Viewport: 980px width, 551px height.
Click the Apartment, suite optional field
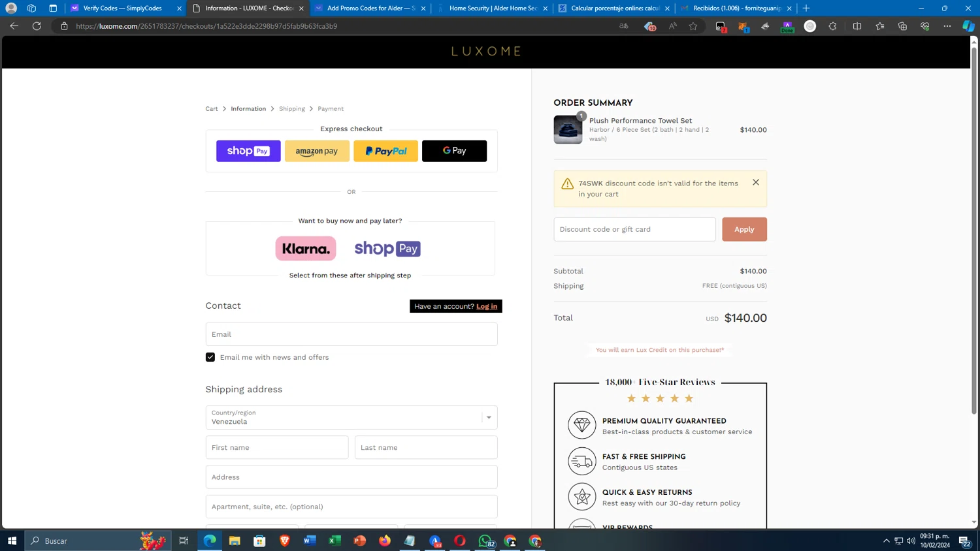tap(351, 507)
